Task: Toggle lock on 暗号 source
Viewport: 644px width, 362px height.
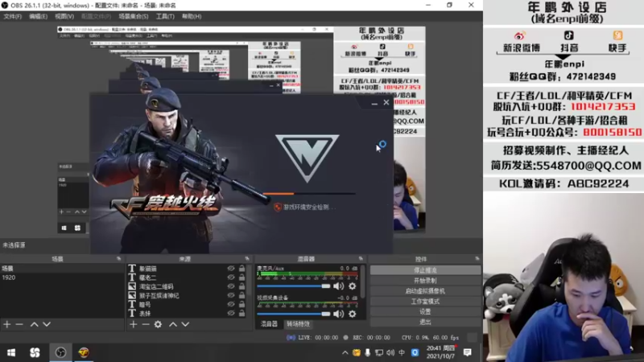Action: [x=242, y=304]
